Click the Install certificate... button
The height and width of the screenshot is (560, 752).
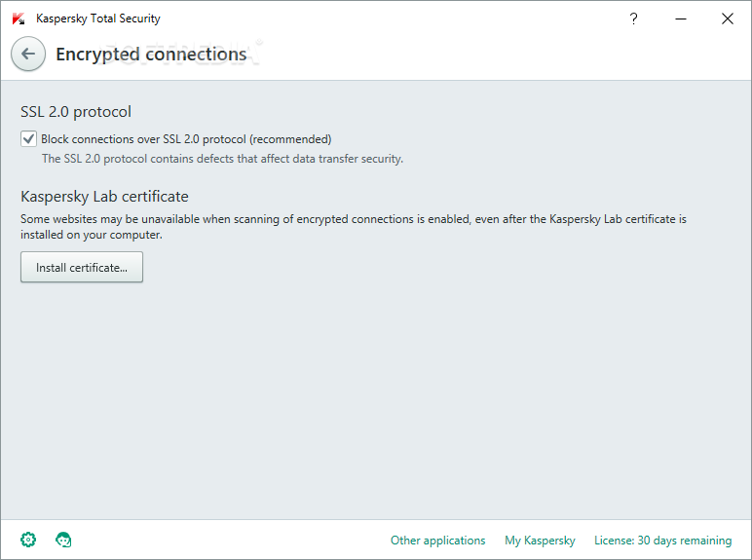tap(82, 267)
